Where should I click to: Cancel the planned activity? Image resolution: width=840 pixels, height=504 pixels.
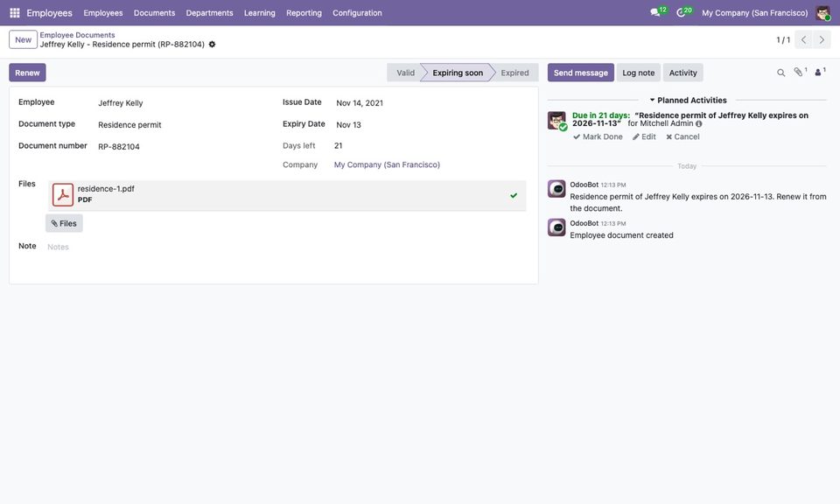tap(682, 137)
